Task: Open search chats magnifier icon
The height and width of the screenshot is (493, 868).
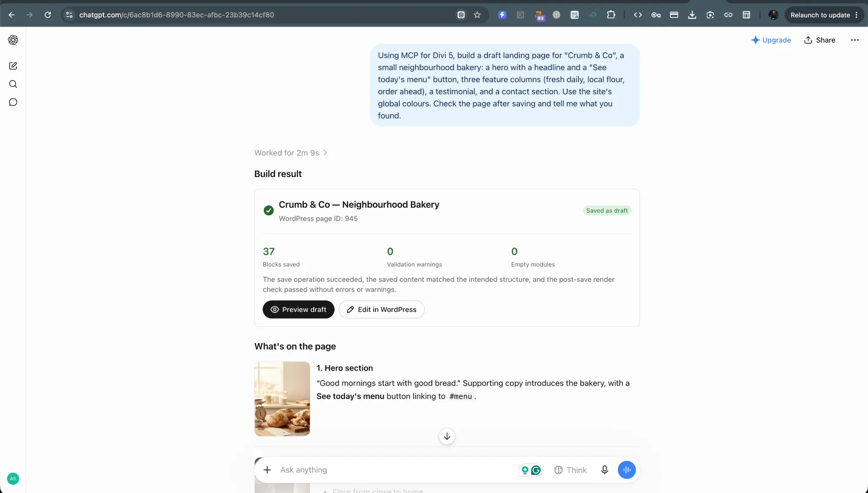Action: pos(13,84)
